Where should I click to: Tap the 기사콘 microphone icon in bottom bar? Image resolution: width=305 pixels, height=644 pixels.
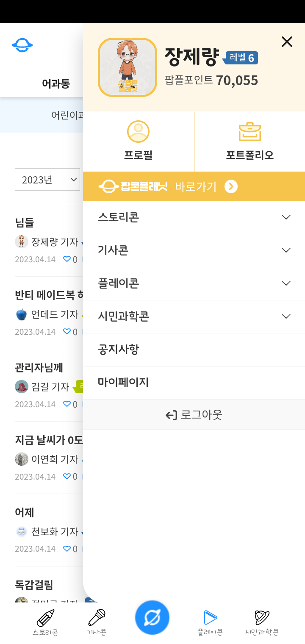pos(97,617)
